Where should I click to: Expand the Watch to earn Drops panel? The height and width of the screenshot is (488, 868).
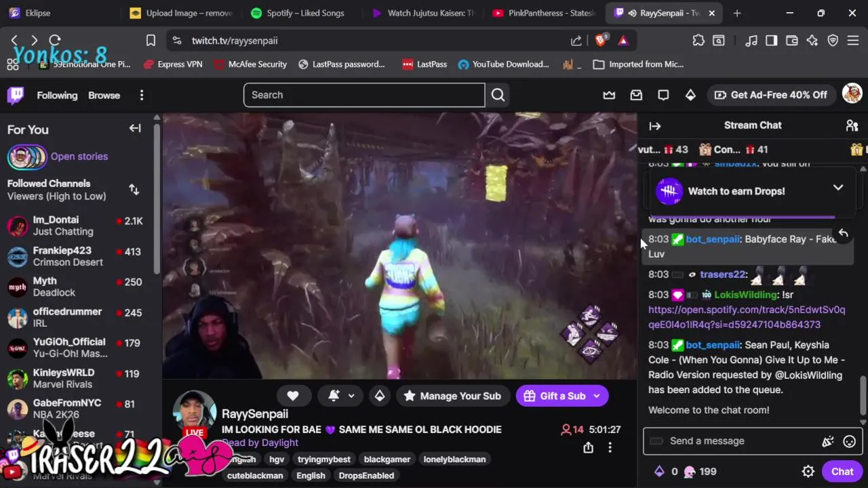(838, 188)
